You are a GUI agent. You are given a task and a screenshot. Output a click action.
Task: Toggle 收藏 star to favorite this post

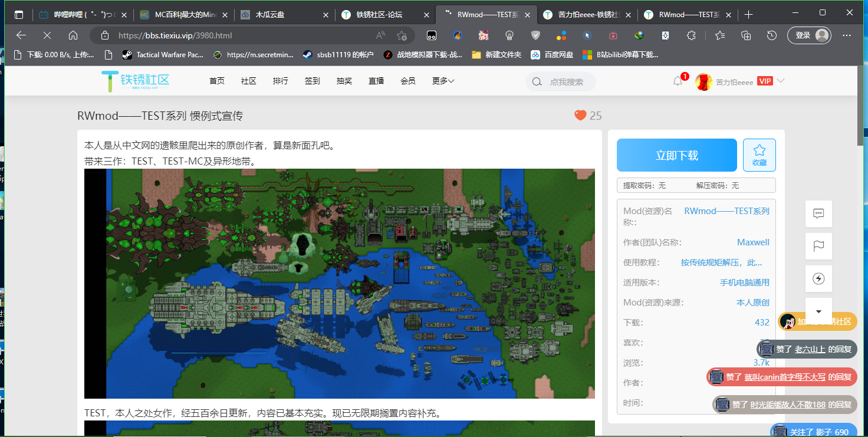[759, 155]
